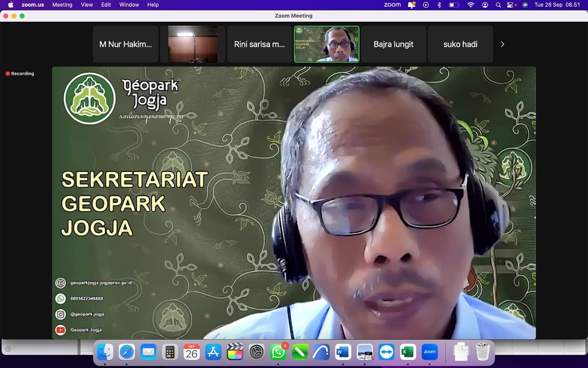Open WhatsApp with 6 notifications
The height and width of the screenshot is (368, 588).
(x=278, y=352)
